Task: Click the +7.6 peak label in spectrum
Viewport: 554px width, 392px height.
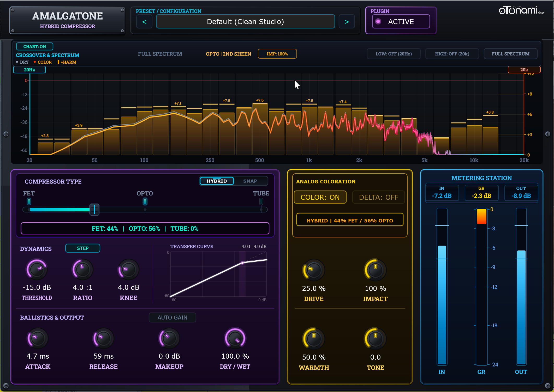Action: click(260, 100)
